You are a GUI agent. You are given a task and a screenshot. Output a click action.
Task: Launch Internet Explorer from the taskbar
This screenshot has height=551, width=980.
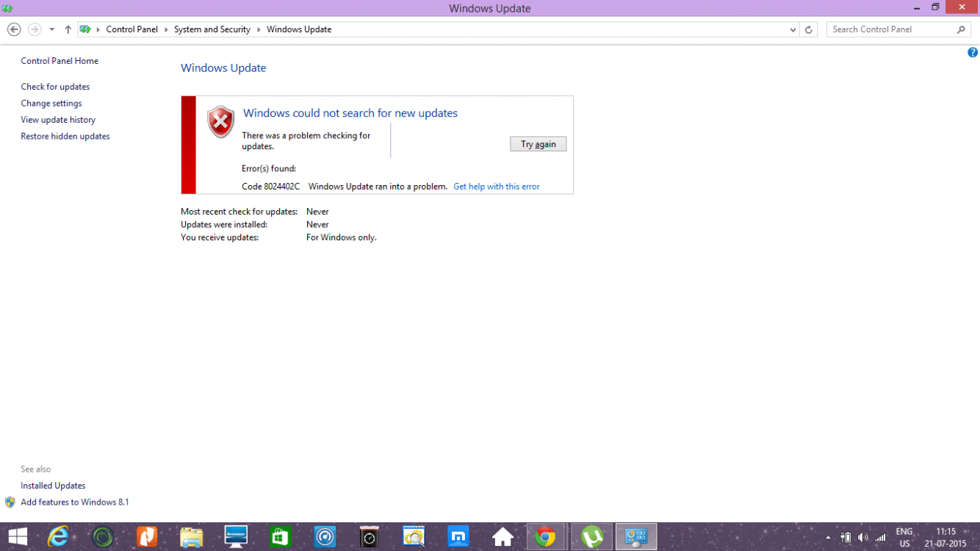58,537
